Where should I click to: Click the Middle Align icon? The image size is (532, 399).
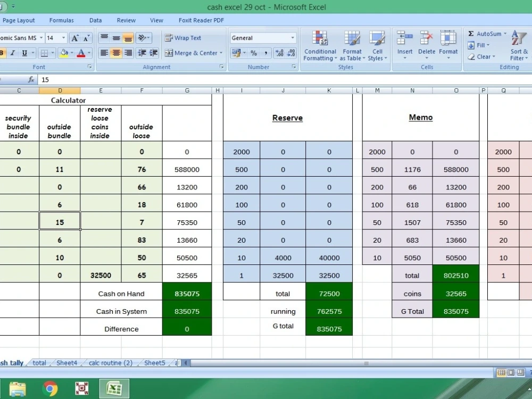pyautogui.click(x=116, y=38)
